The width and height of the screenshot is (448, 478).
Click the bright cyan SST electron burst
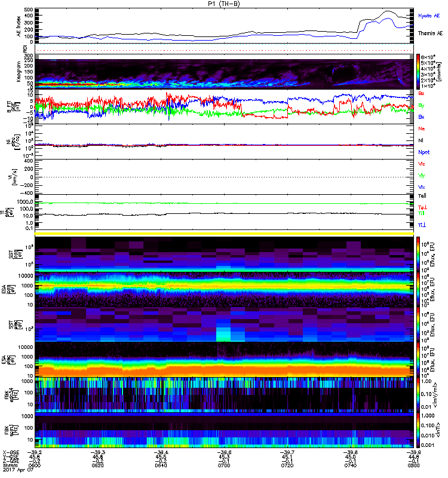click(223, 335)
